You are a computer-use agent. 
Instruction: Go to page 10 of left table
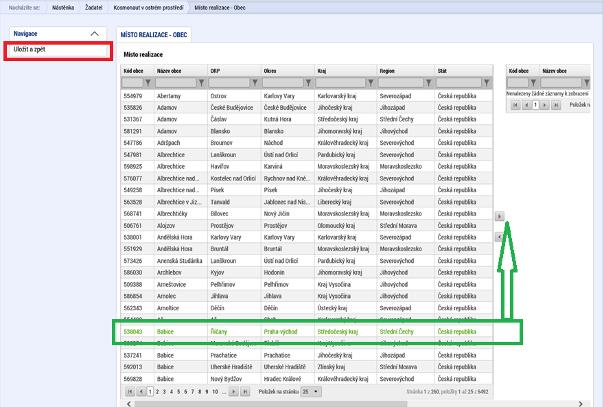[x=215, y=392]
